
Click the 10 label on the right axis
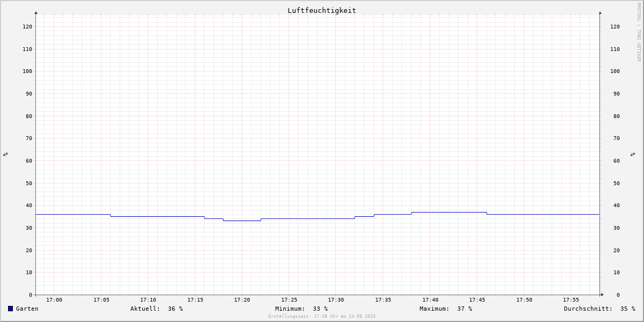click(617, 272)
